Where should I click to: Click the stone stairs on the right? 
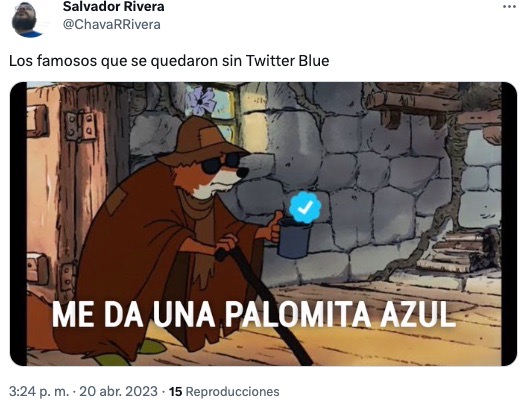tap(452, 254)
